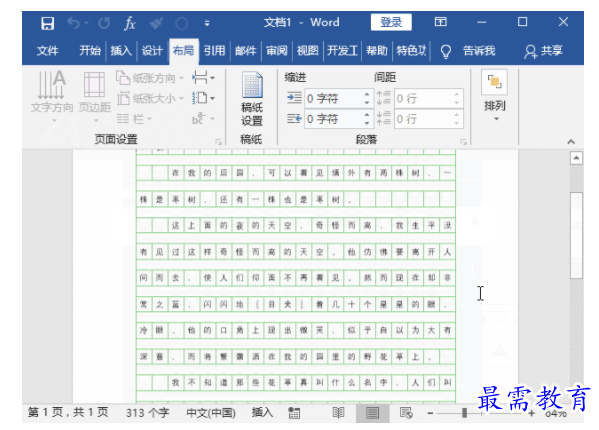This screenshot has height=430, width=599.
Task: Open the 页边距 margins menu
Action: (x=94, y=97)
